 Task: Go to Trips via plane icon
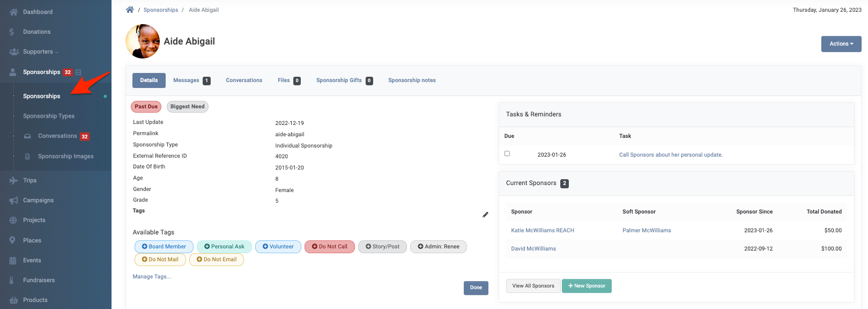pyautogui.click(x=13, y=181)
